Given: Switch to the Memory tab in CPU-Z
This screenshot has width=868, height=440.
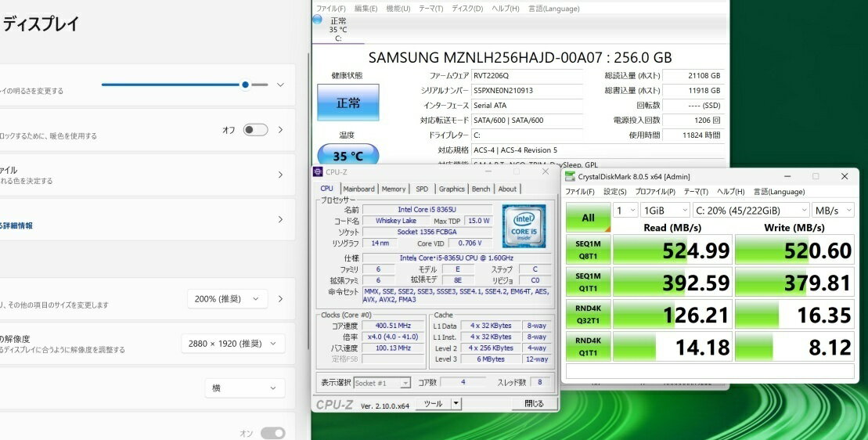Looking at the screenshot, I should pyautogui.click(x=394, y=189).
